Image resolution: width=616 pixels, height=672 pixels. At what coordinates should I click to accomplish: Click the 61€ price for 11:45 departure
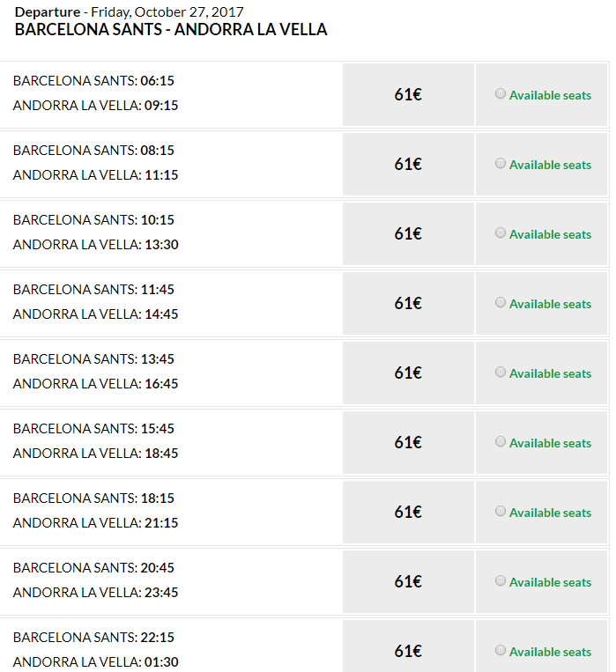coord(408,304)
